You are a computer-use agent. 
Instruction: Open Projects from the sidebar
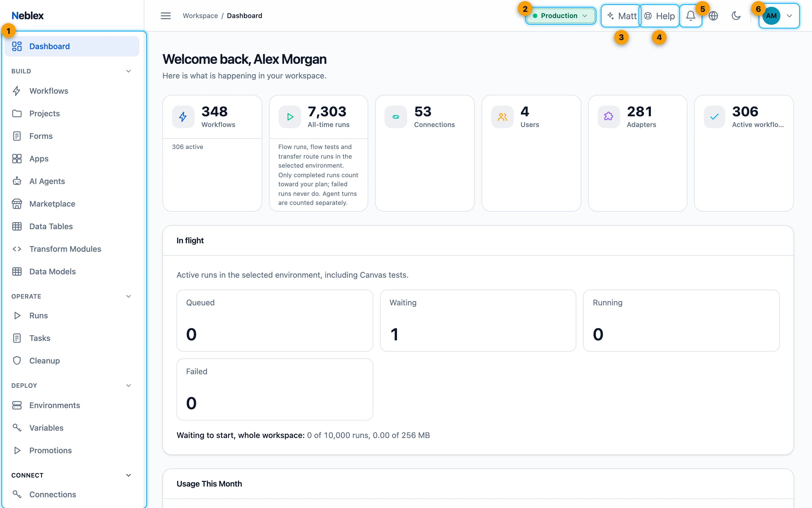[x=72, y=113]
